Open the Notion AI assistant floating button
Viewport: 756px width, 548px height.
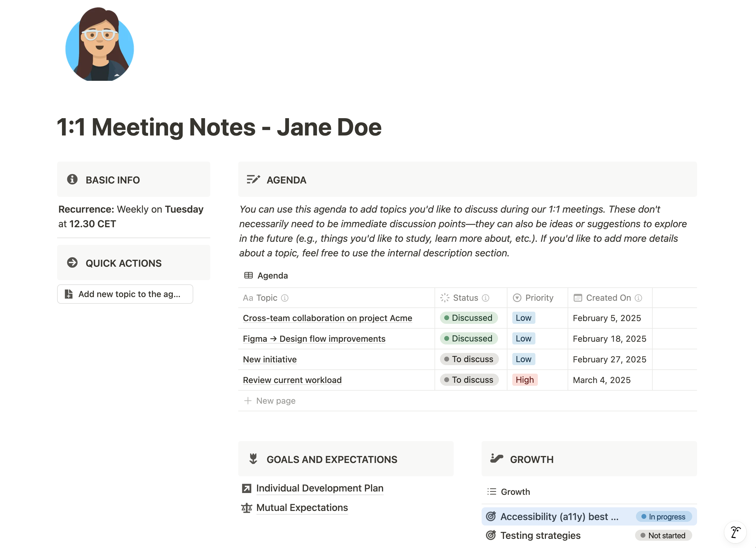point(735,532)
